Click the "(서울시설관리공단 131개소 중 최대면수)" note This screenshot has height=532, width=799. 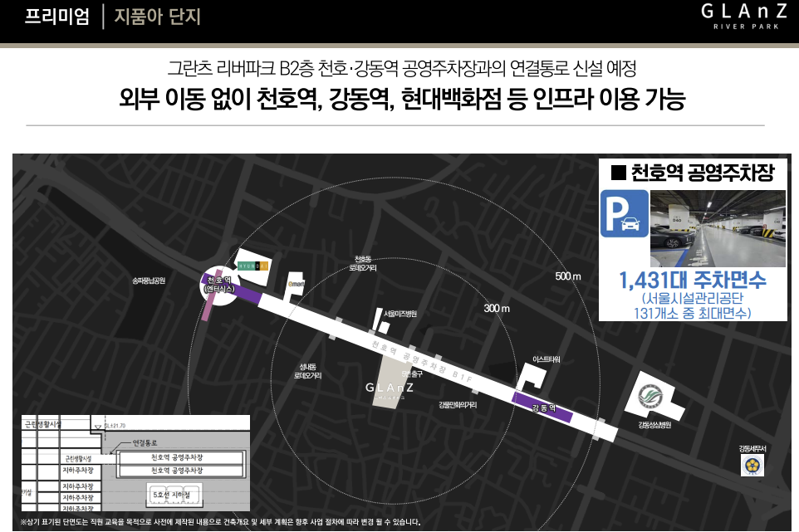[693, 305]
